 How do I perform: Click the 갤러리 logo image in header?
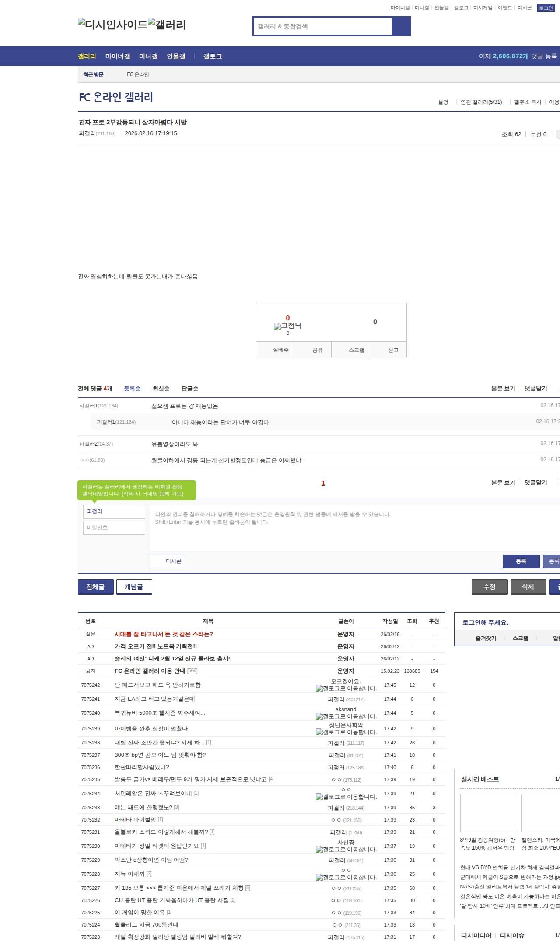167,25
